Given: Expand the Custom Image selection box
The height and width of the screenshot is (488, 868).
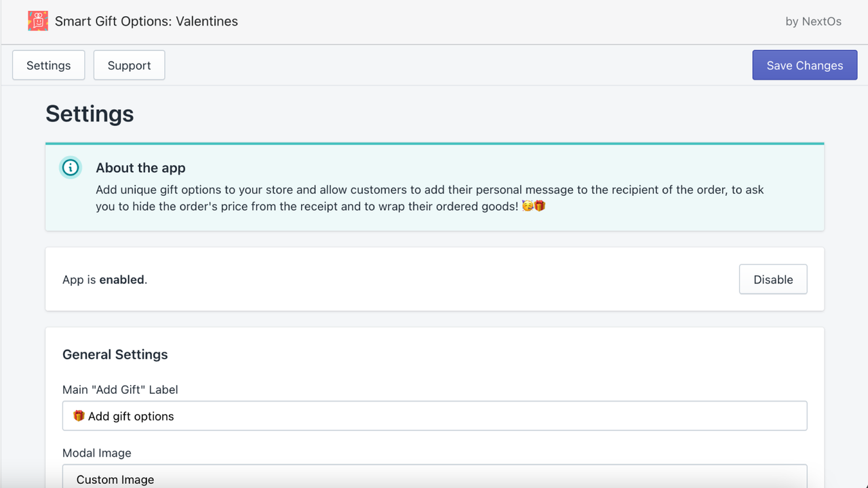Looking at the screenshot, I should click(434, 478).
